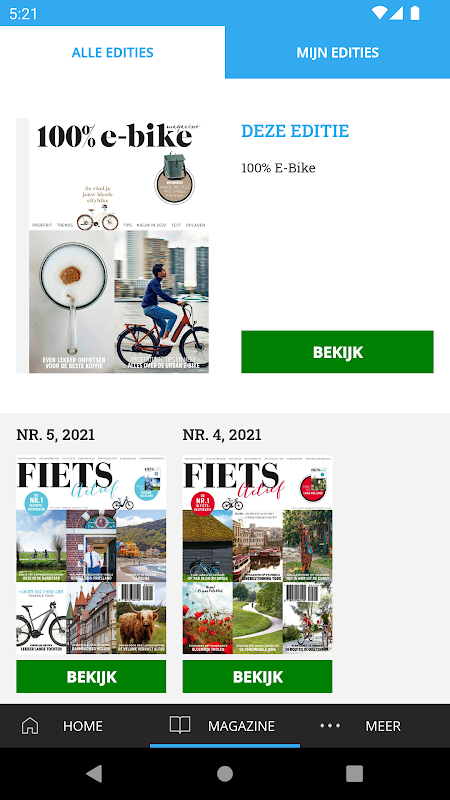Click Bekijk for the 100% E-Bike edition
450x800 pixels.
(x=337, y=352)
